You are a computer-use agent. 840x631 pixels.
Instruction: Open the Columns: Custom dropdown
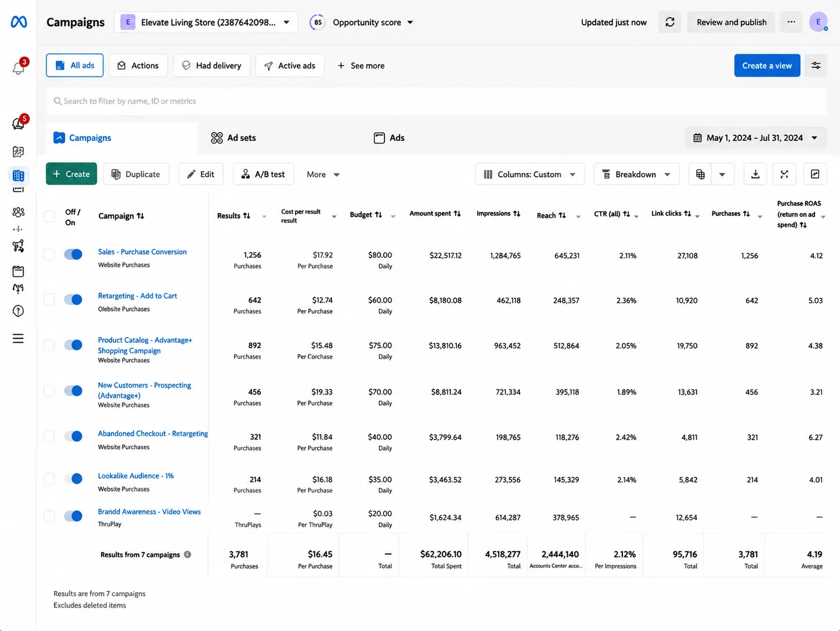(x=530, y=174)
